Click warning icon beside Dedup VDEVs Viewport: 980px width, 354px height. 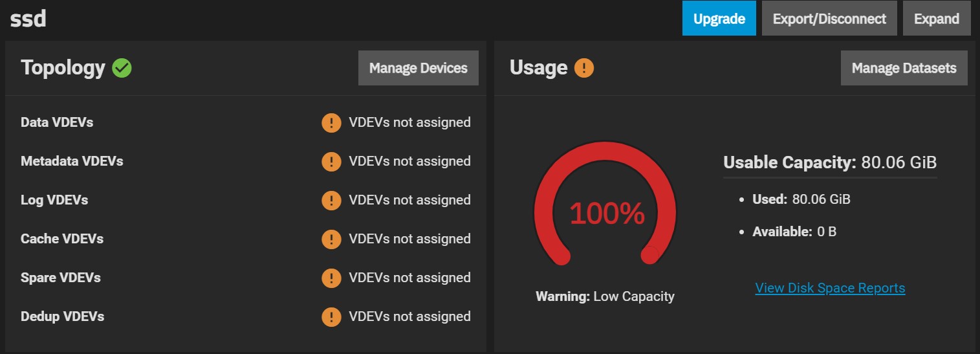coord(331,316)
